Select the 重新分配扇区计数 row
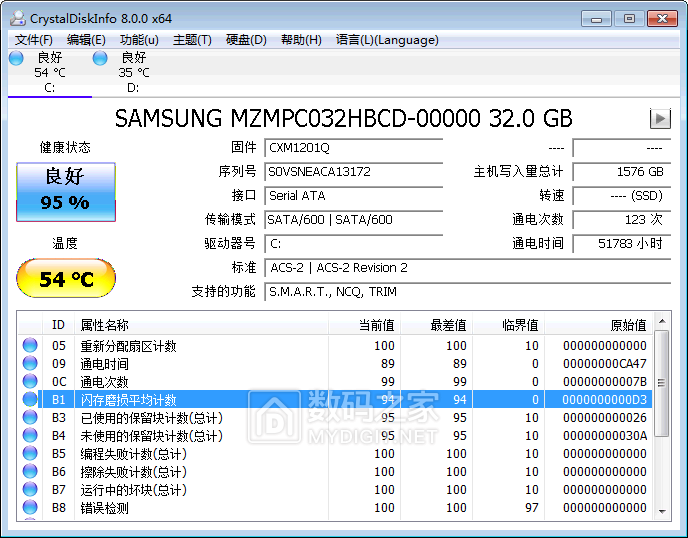Viewport: 688px width, 538px height. pos(336,346)
